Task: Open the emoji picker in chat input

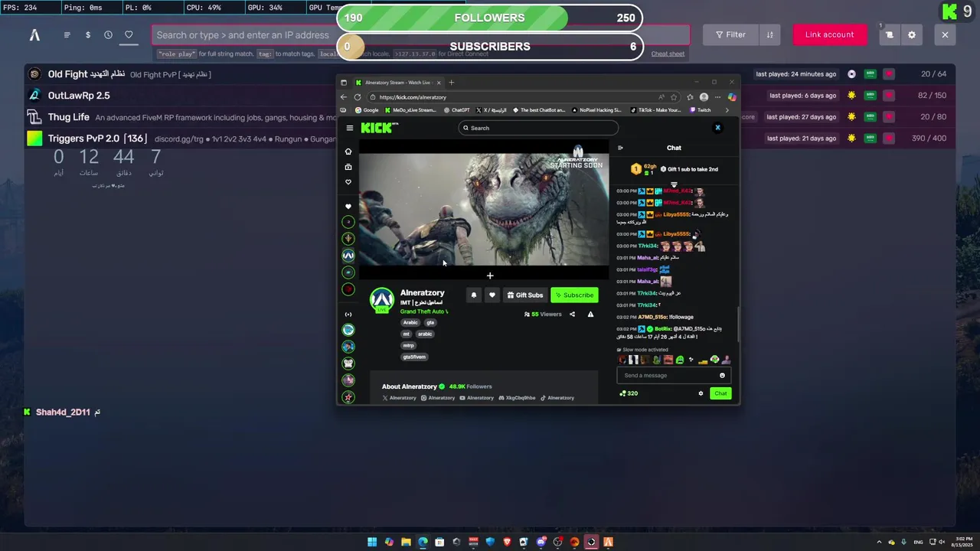Action: pos(722,376)
